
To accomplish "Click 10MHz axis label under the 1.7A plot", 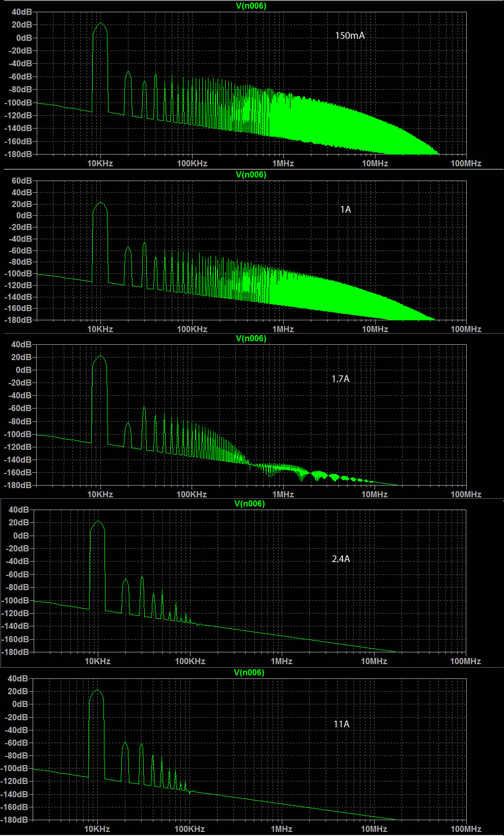I will (x=375, y=494).
